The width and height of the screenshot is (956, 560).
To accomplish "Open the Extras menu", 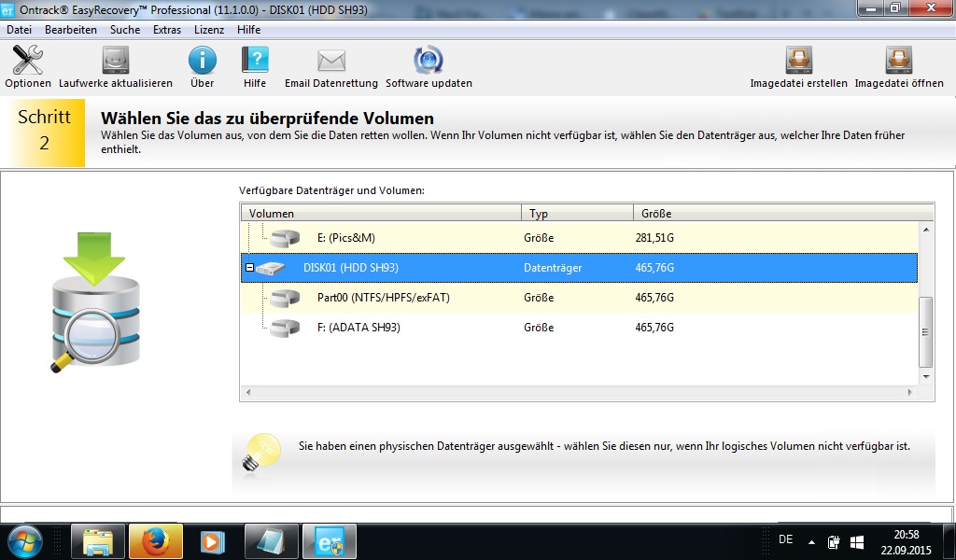I will (x=167, y=29).
